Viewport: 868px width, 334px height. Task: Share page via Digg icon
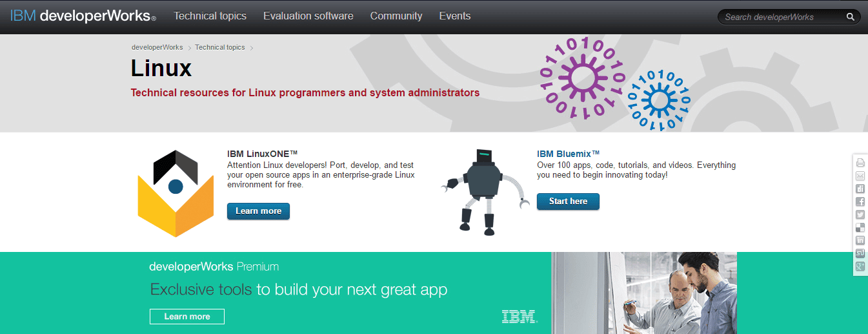click(860, 189)
